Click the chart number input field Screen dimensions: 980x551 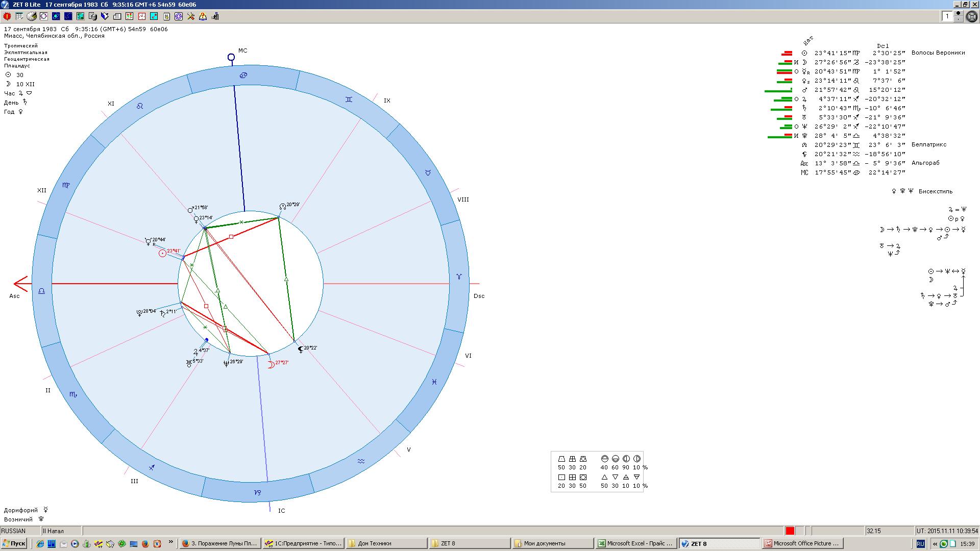[x=947, y=16]
